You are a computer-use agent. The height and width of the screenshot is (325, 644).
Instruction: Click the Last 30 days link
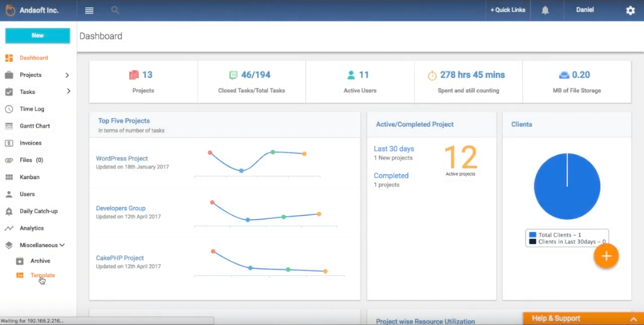click(x=394, y=149)
